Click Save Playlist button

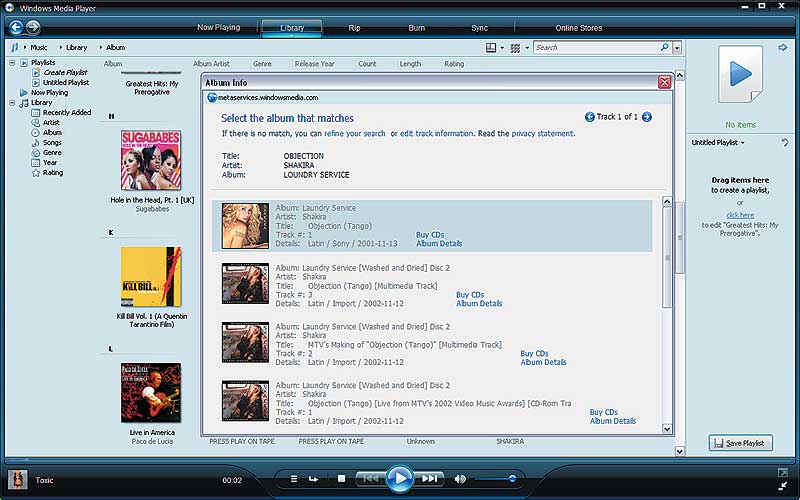pyautogui.click(x=740, y=443)
